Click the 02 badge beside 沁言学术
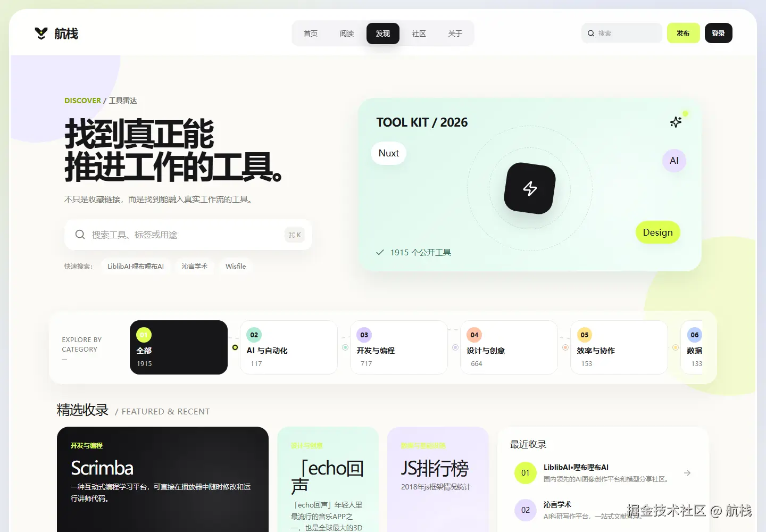 pos(526,510)
